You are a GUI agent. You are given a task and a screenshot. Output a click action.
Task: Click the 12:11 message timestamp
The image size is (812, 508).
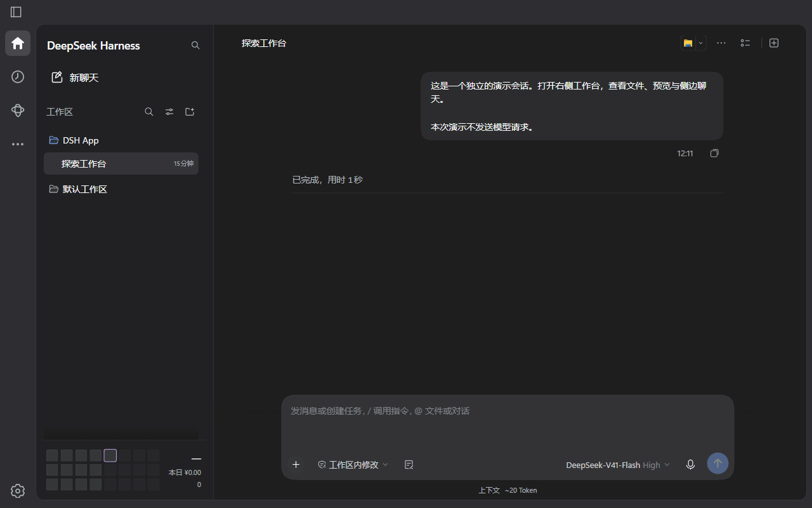pos(685,154)
